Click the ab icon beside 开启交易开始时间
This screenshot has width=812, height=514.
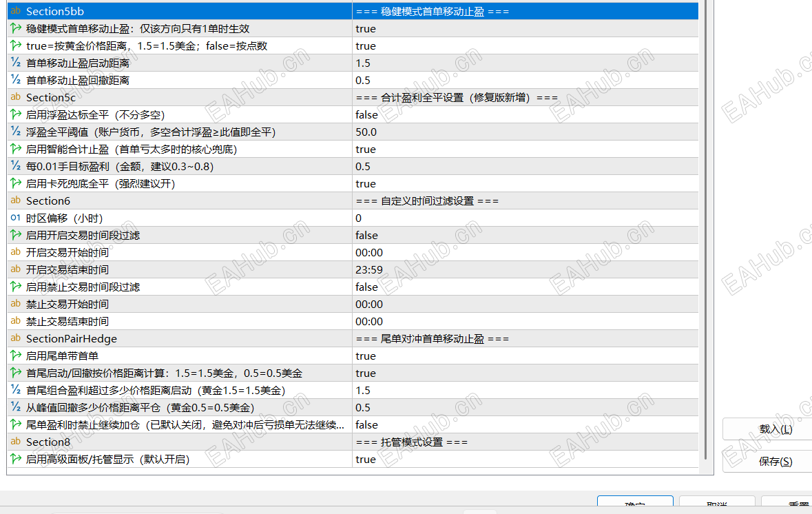click(16, 251)
